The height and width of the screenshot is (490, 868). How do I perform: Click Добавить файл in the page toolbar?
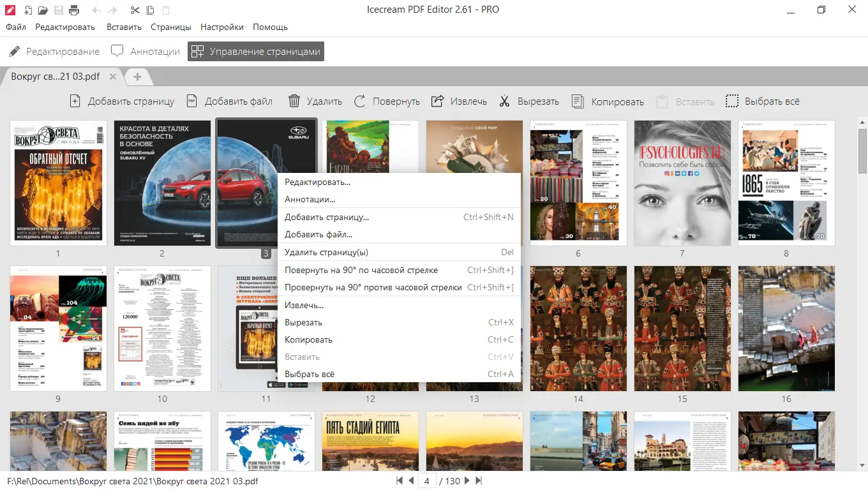(x=229, y=101)
